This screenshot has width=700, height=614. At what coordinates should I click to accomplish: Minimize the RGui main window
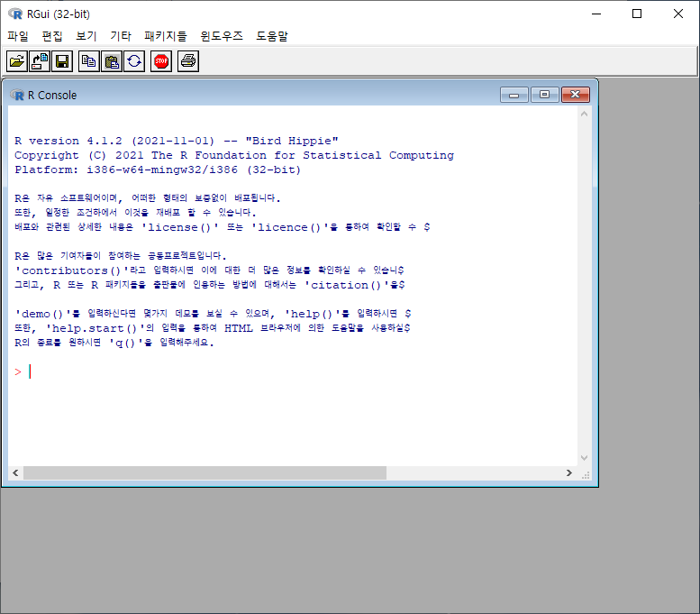(x=596, y=14)
